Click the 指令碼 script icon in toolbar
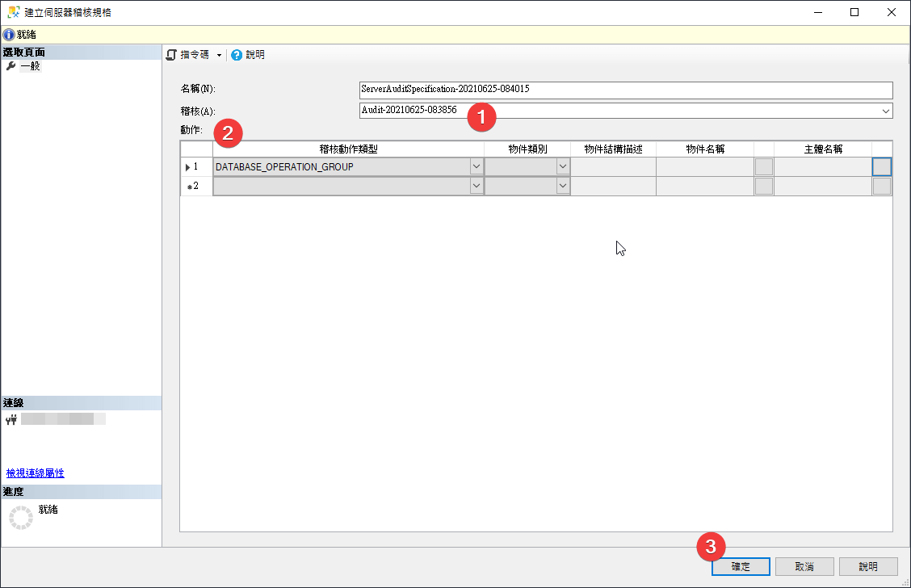 click(x=171, y=55)
